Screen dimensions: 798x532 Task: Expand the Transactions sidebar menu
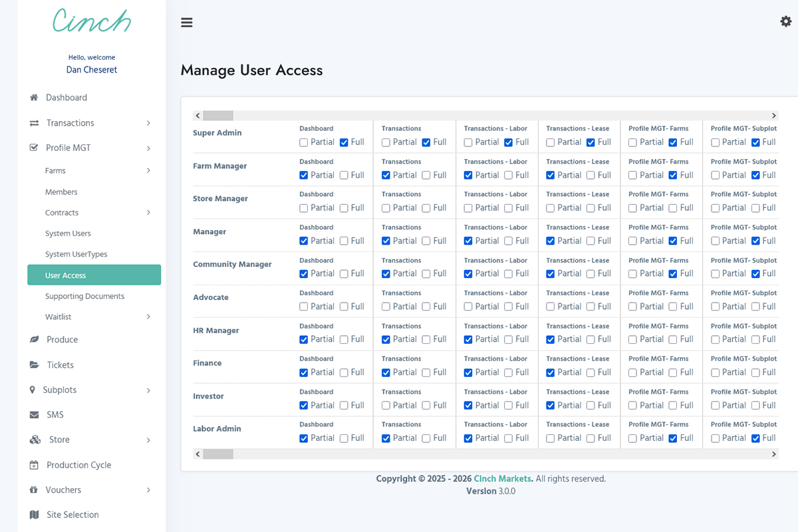pos(69,122)
